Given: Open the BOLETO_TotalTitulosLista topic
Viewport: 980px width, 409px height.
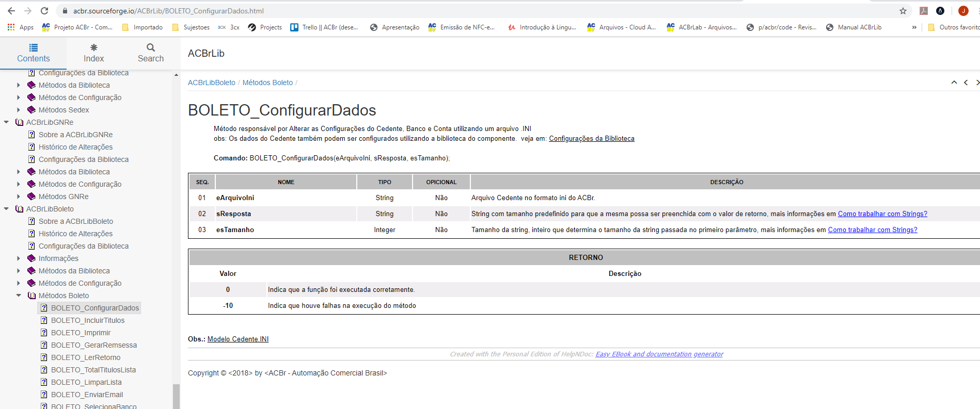Looking at the screenshot, I should click(x=93, y=370).
